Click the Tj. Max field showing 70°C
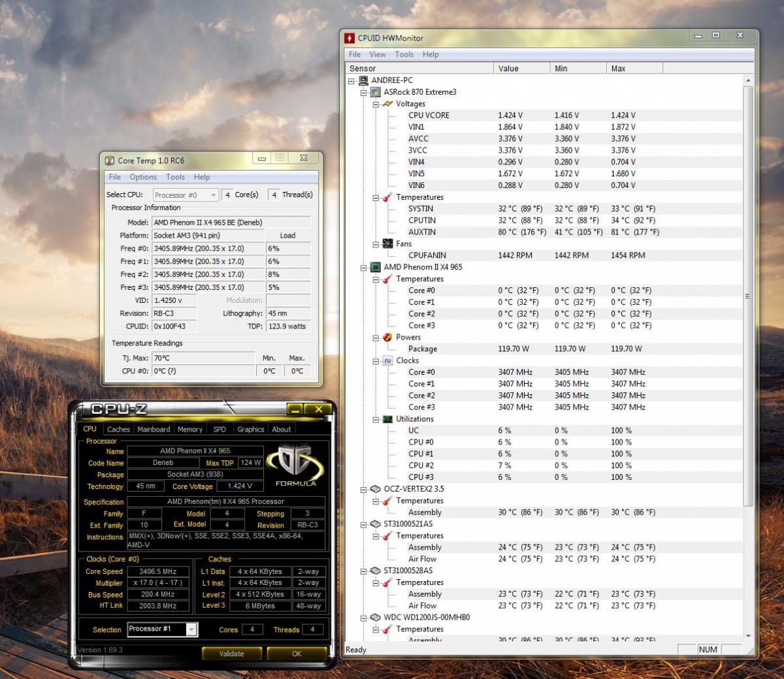Image resolution: width=784 pixels, height=679 pixels. (x=203, y=358)
